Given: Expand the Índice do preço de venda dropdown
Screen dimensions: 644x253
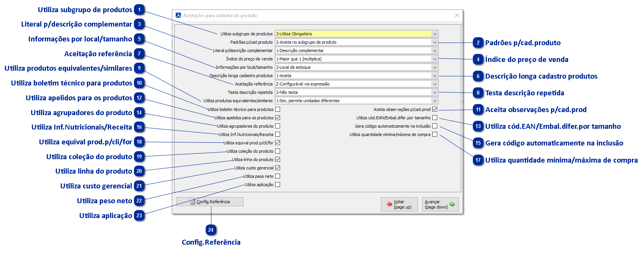Looking at the screenshot, I should (435, 59).
